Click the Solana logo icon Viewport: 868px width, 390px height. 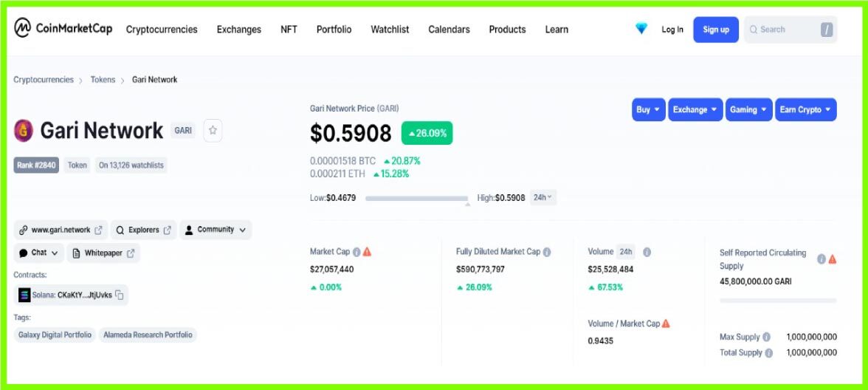24,295
